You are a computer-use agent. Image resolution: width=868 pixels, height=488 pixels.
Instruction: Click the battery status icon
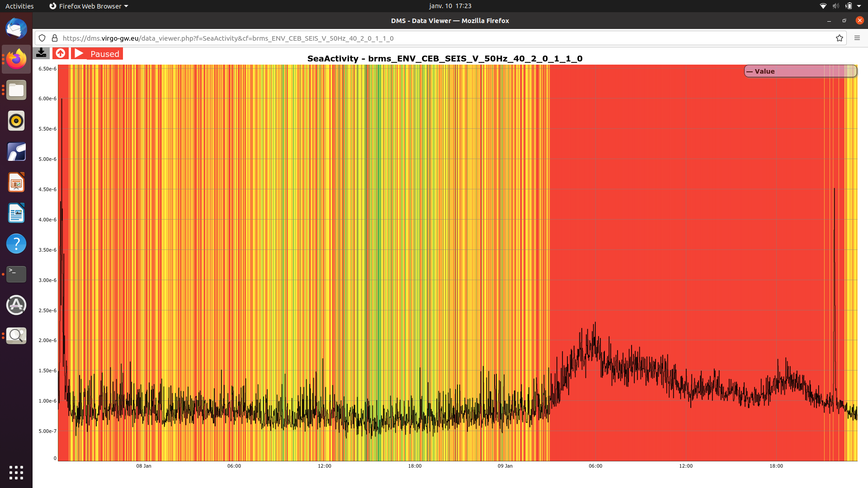click(849, 6)
